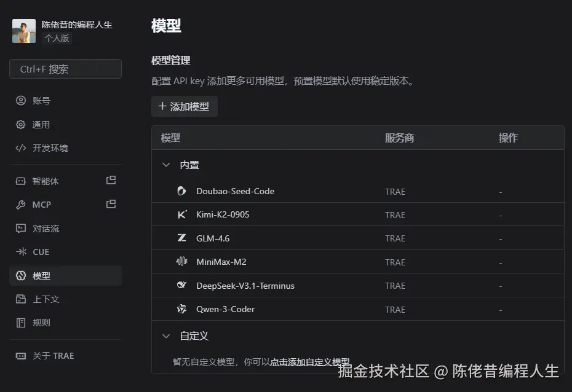The image size is (572, 392).
Task: Click the Qwen-3-Coder logo icon
Action: coord(181,309)
